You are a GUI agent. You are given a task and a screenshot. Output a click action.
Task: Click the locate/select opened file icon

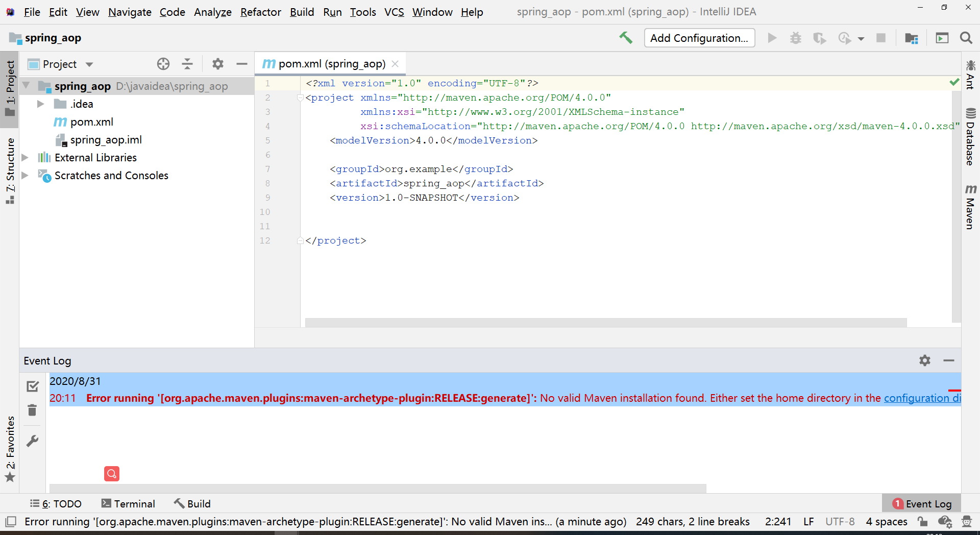pyautogui.click(x=163, y=64)
